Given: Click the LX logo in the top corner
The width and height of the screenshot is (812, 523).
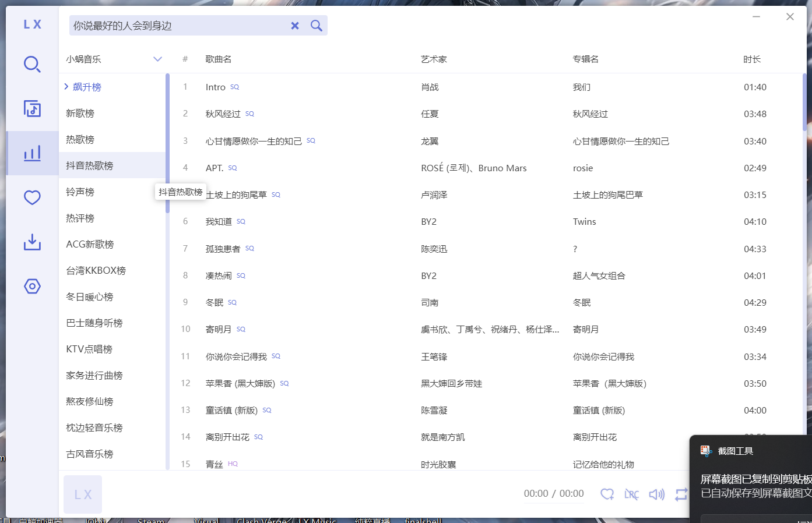Looking at the screenshot, I should coord(32,24).
